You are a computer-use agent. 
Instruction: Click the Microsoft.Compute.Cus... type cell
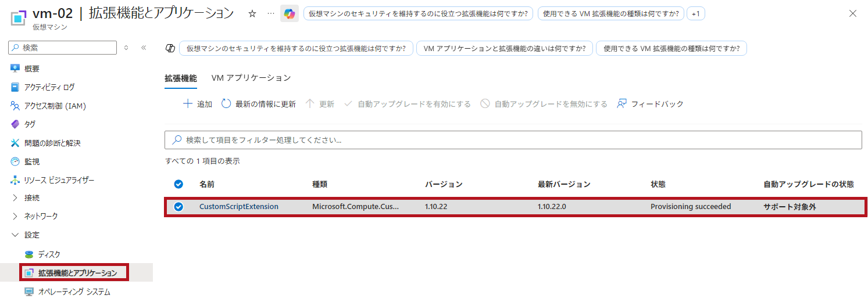click(x=356, y=206)
